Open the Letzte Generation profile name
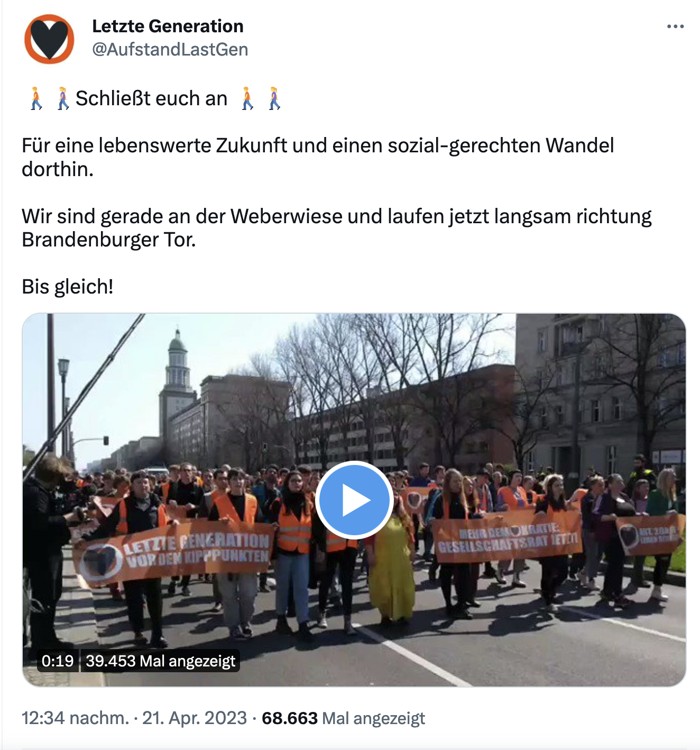The width and height of the screenshot is (700, 750). point(168,26)
